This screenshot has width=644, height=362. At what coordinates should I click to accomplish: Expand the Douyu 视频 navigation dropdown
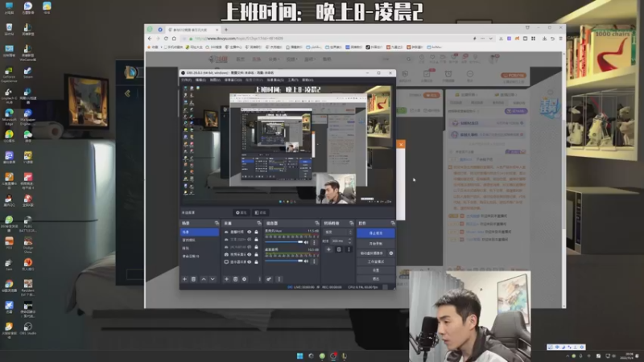[291, 59]
